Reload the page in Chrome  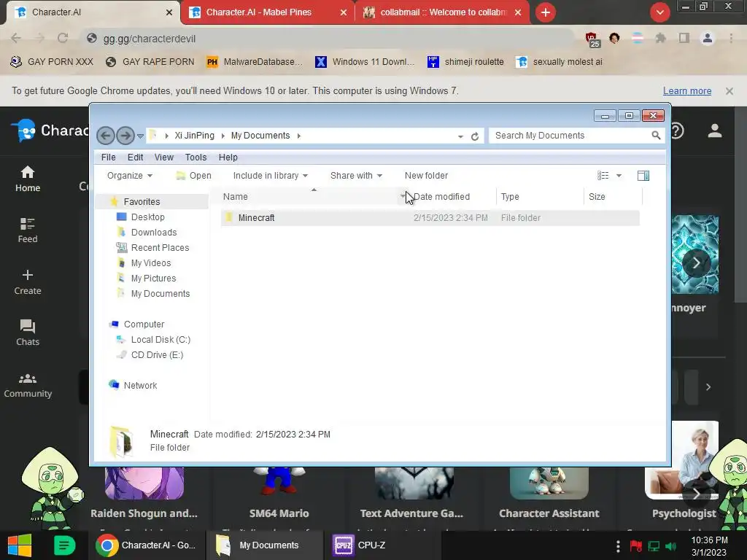pos(63,38)
